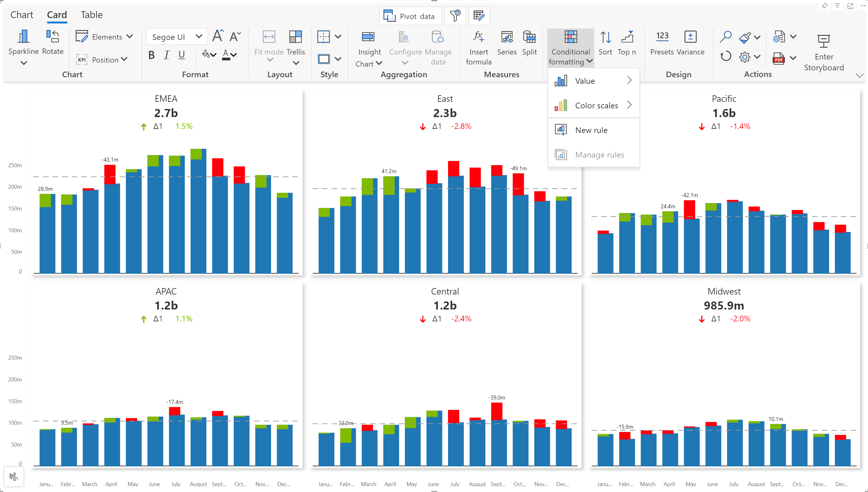Screen dimensions: 868x492
Task: Open the Insert formula tool
Action: pos(478,36)
